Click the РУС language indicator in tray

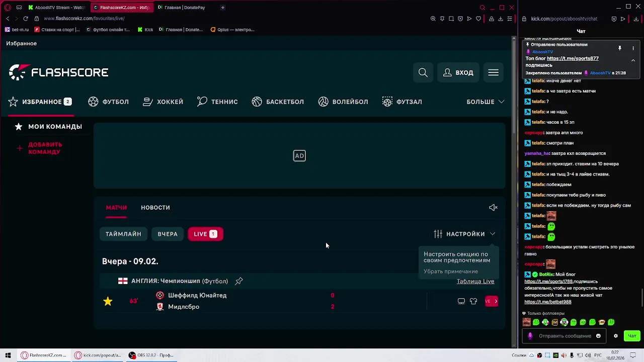pos(598,355)
